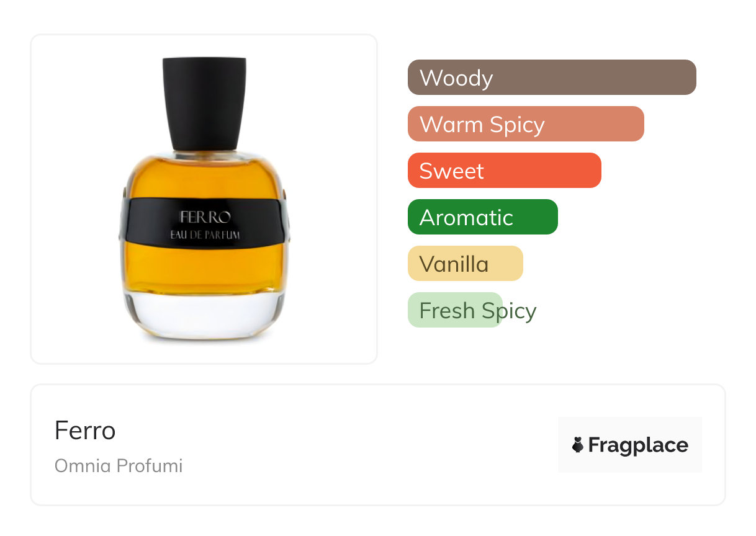Click the light green Fresh Spicy bar

point(455,310)
